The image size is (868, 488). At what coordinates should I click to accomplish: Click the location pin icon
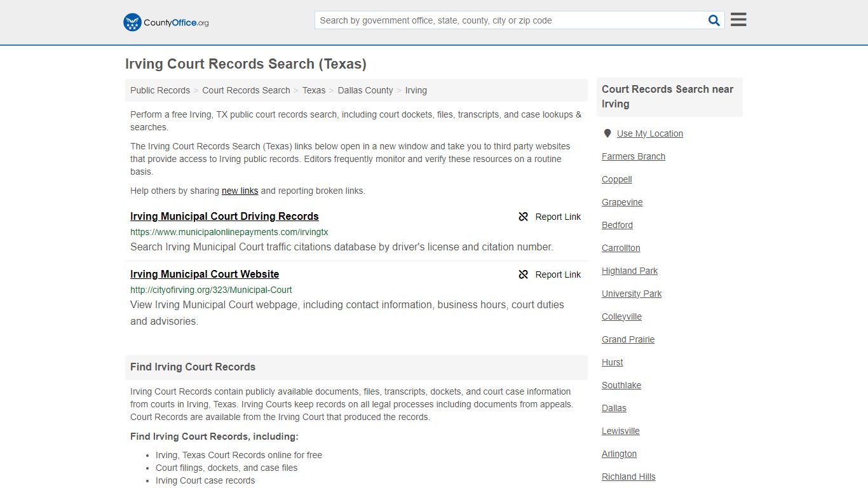pyautogui.click(x=607, y=133)
